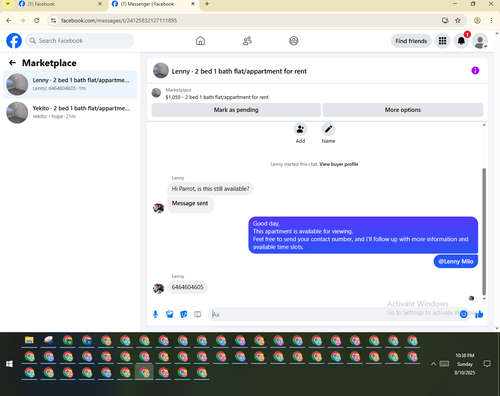Bookmark this page with the star icon

click(458, 20)
